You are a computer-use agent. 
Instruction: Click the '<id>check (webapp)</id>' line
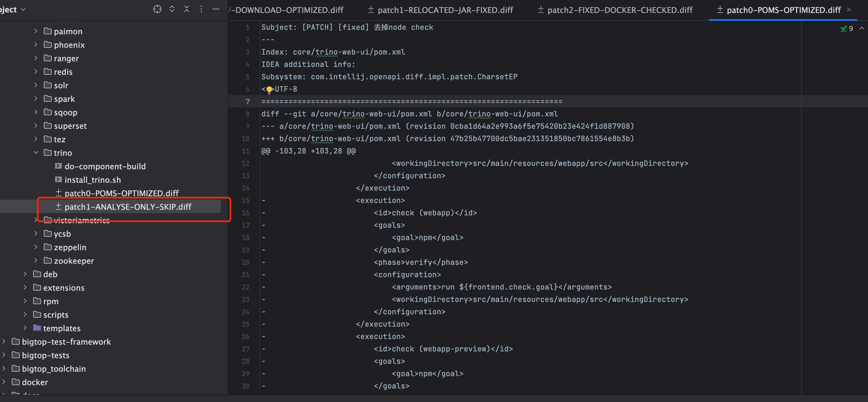click(x=425, y=213)
